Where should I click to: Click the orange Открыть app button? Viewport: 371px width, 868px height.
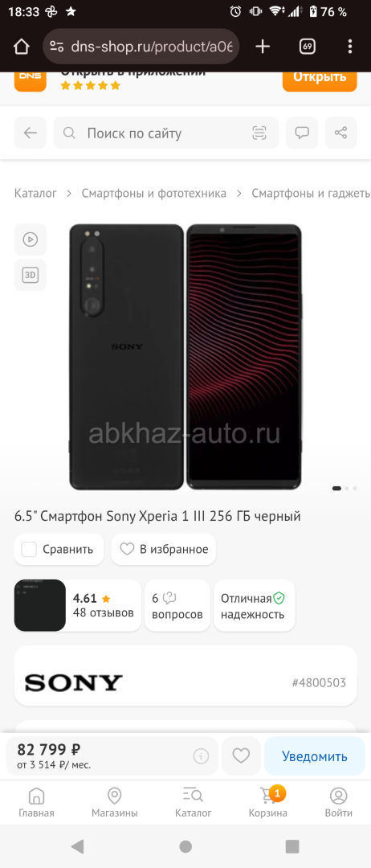(320, 77)
